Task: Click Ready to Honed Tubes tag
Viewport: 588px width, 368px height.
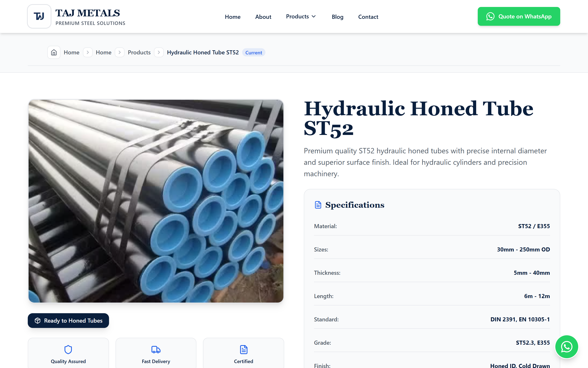Action: (x=68, y=321)
